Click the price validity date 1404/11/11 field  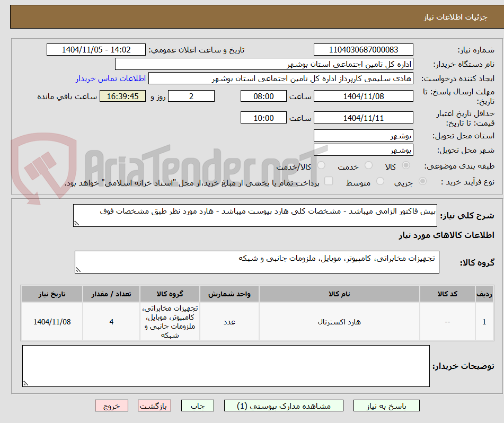pos(363,118)
